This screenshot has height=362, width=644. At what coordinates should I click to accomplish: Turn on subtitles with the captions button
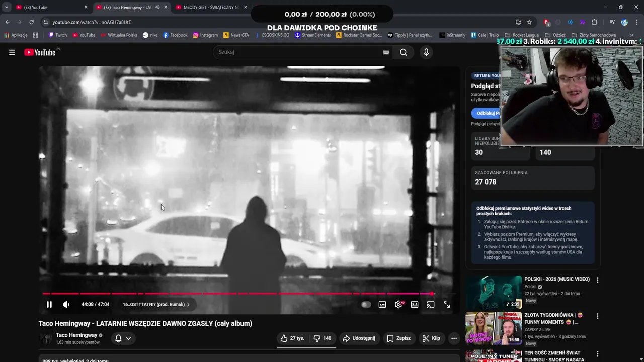coord(382,304)
